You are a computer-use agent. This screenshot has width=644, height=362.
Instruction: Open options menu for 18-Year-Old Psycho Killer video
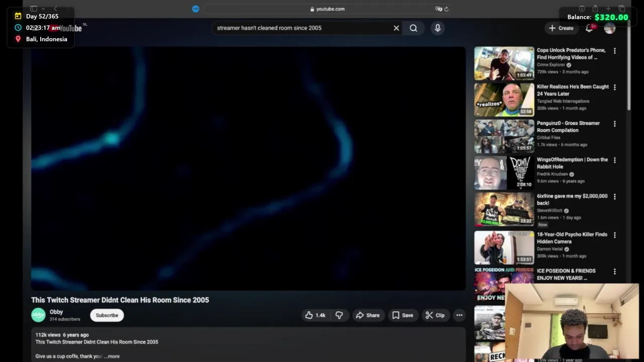[x=614, y=235]
